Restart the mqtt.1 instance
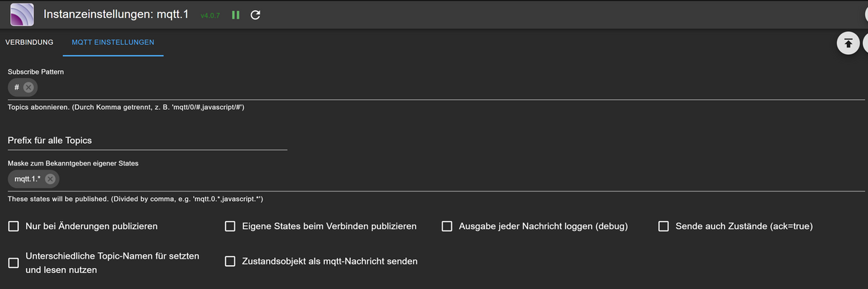The width and height of the screenshot is (868, 289). 255,15
